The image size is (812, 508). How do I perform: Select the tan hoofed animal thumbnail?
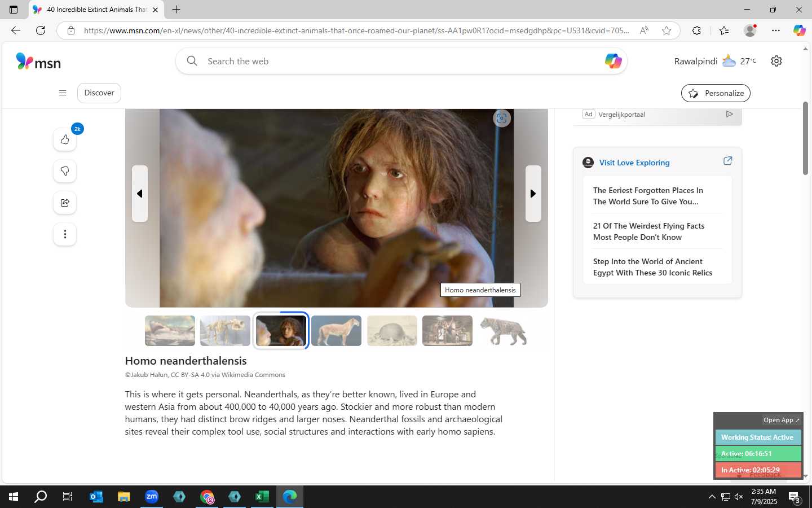pyautogui.click(x=336, y=331)
